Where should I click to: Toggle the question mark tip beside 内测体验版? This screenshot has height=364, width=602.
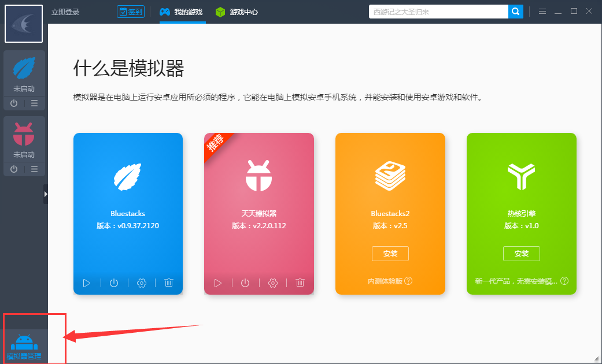point(409,281)
